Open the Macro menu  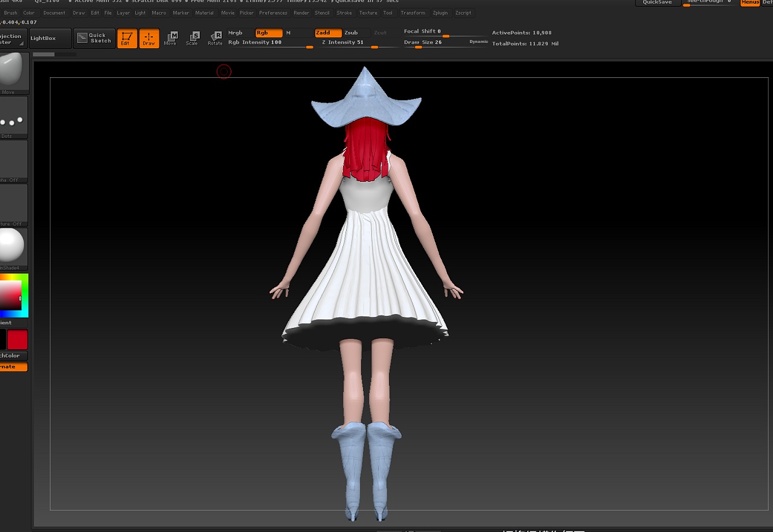coord(159,13)
